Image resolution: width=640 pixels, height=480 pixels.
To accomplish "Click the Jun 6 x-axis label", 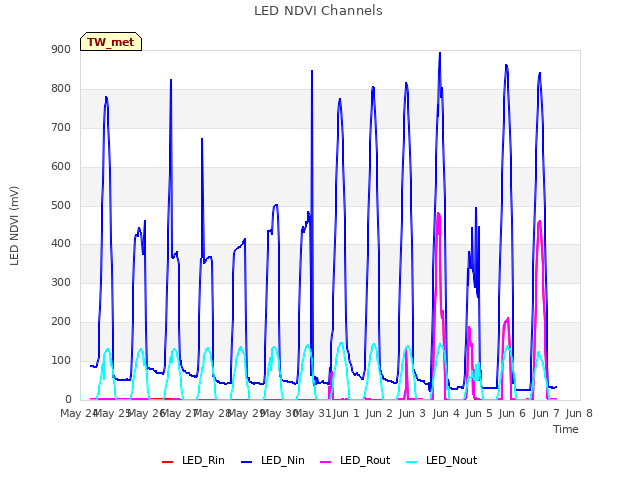I will [512, 413].
